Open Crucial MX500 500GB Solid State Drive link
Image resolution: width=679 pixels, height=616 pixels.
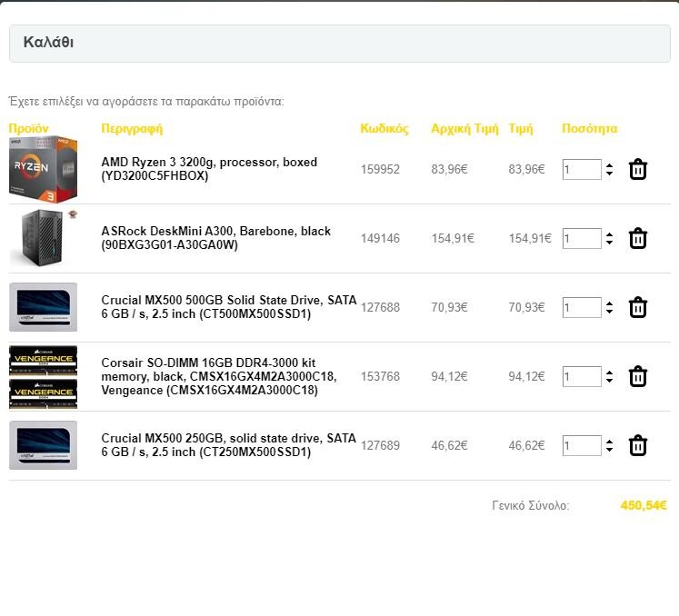[x=229, y=307]
